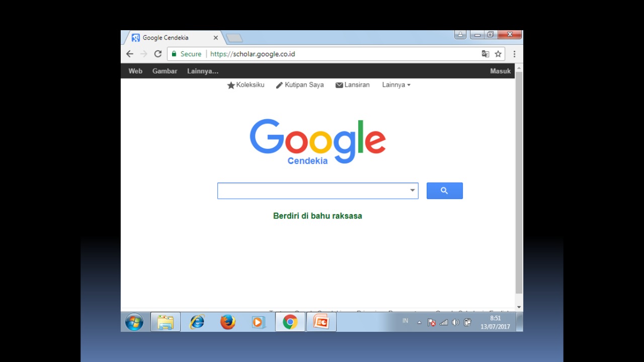Open Lainnya... in the black navigation bar

[203, 71]
